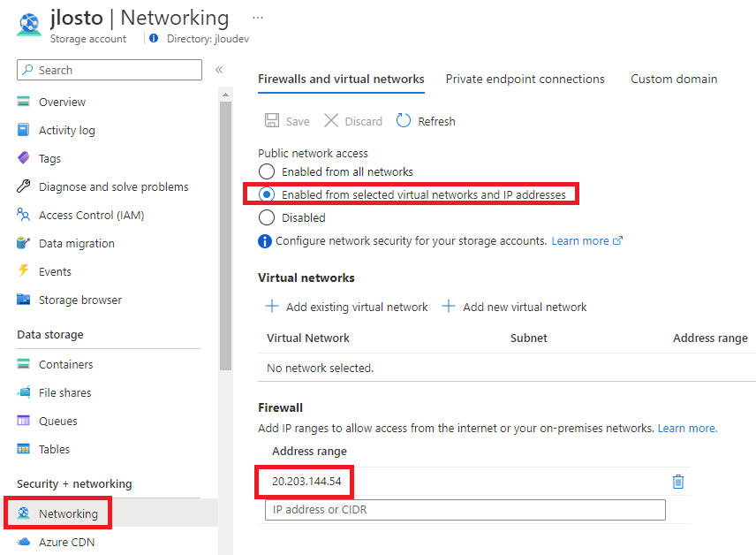Click the Directory info icon

tap(154, 38)
